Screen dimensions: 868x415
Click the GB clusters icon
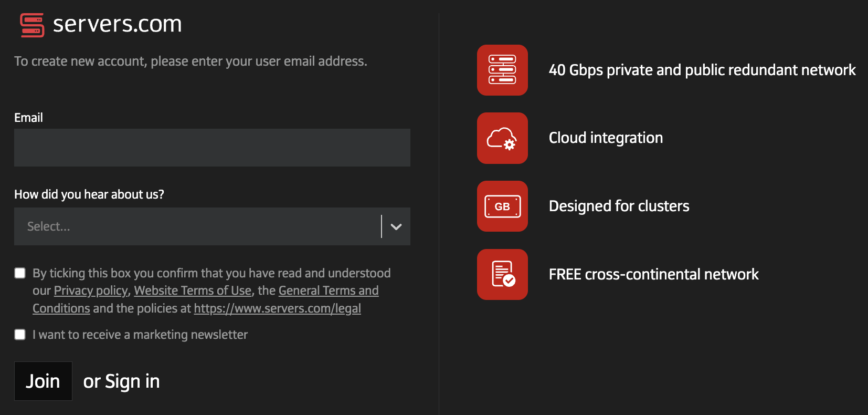pyautogui.click(x=502, y=206)
